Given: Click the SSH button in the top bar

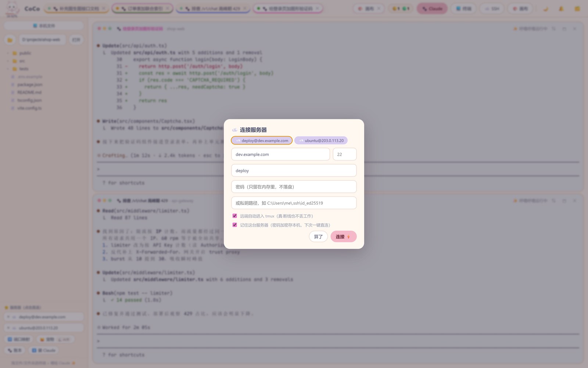Looking at the screenshot, I should [x=492, y=8].
